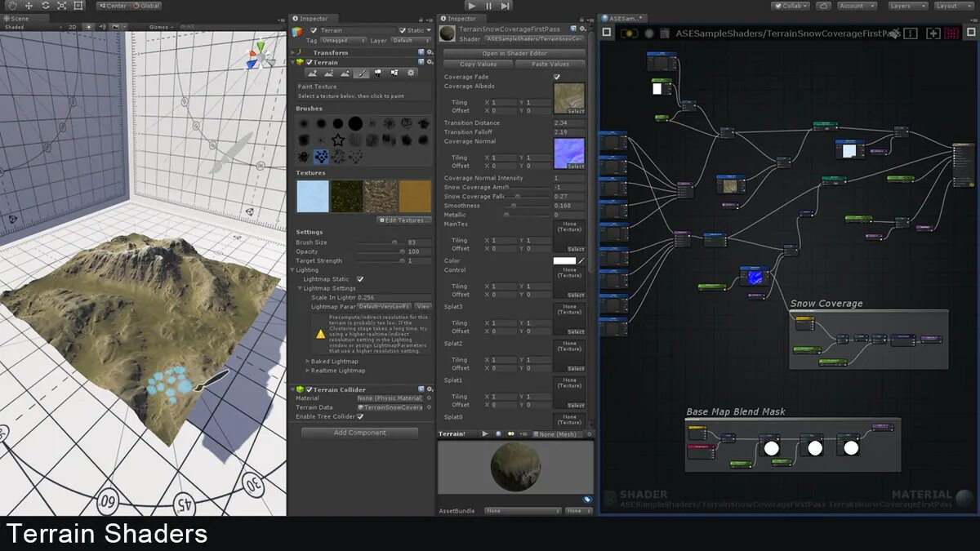Select terrain Raise/Lower Height tool
This screenshot has height=551, width=980.
[x=312, y=73]
